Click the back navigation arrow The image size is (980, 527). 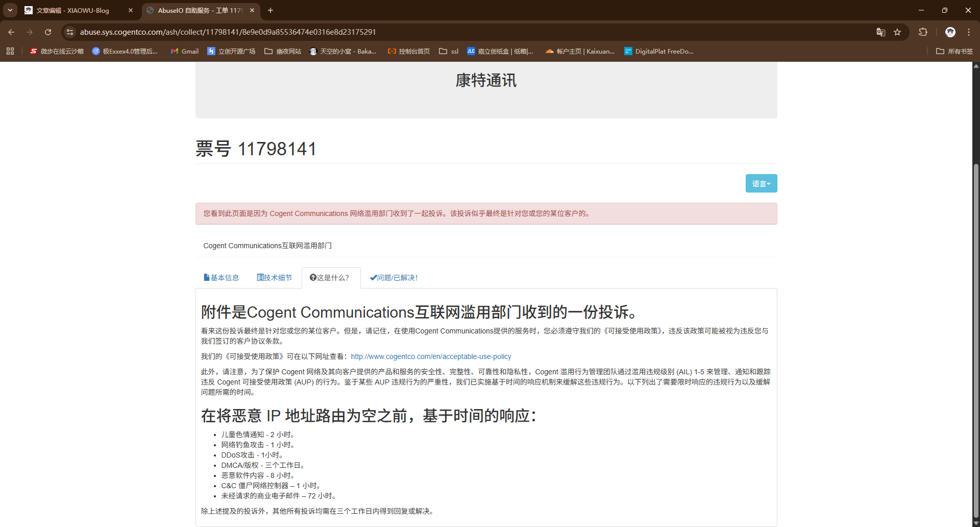[11, 32]
